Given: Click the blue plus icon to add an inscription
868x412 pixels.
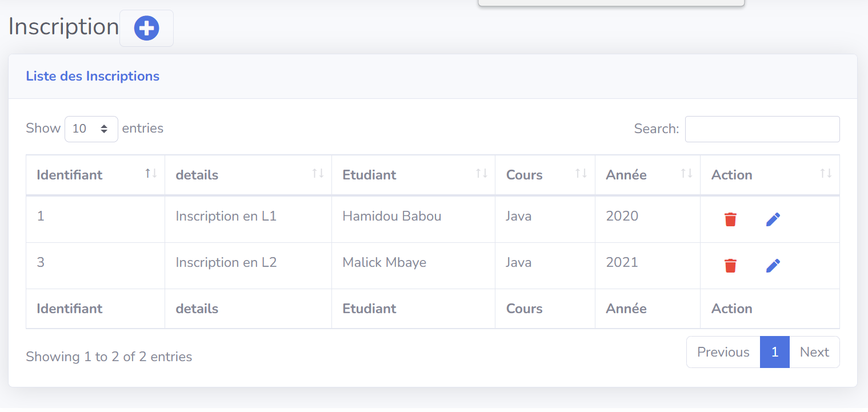Looking at the screenshot, I should pyautogui.click(x=146, y=27).
